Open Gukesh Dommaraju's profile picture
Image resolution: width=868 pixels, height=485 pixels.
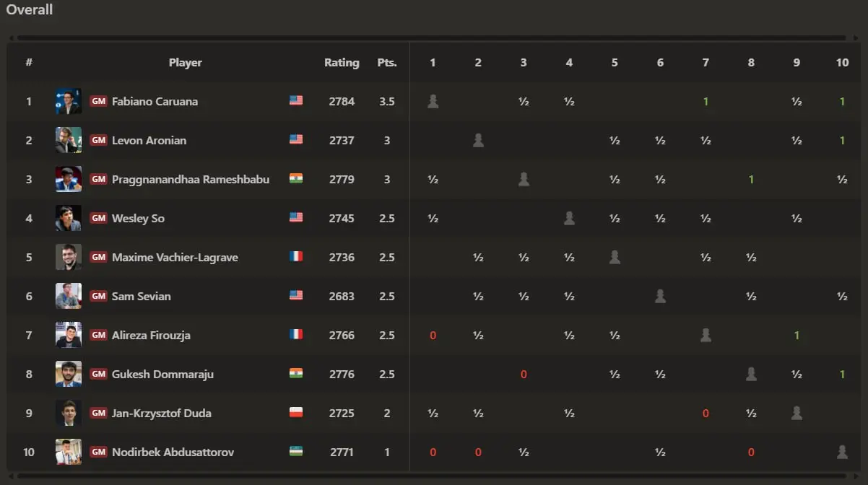pos(69,374)
